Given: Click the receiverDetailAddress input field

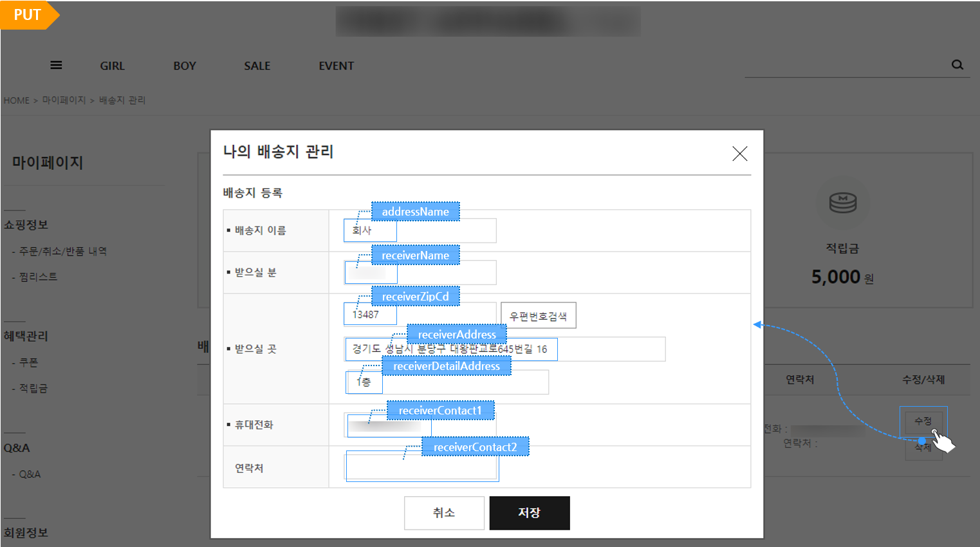Looking at the screenshot, I should [447, 382].
